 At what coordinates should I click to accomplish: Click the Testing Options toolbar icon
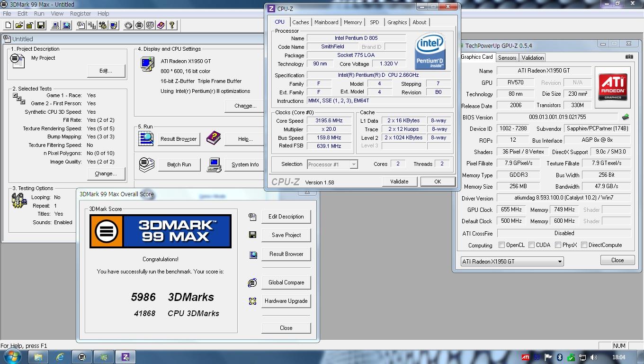[x=103, y=25]
